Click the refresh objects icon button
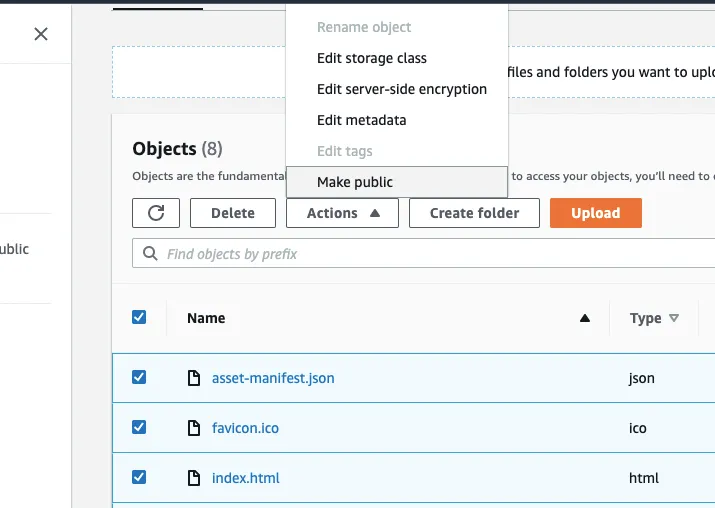 pyautogui.click(x=156, y=213)
